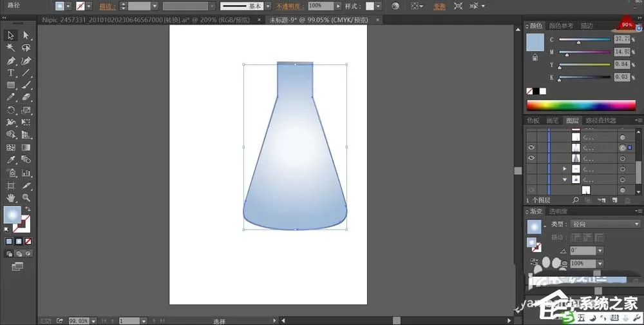Select the Type tool
The image size is (644, 325).
11,73
